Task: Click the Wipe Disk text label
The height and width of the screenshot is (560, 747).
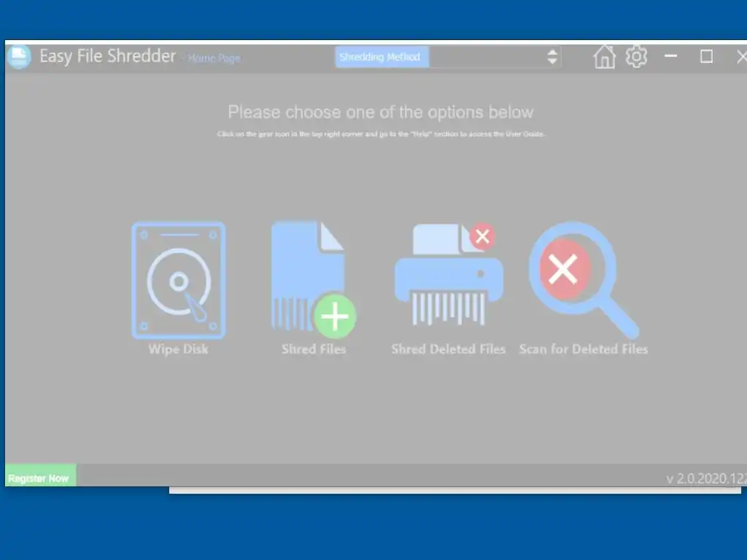Action: click(178, 349)
